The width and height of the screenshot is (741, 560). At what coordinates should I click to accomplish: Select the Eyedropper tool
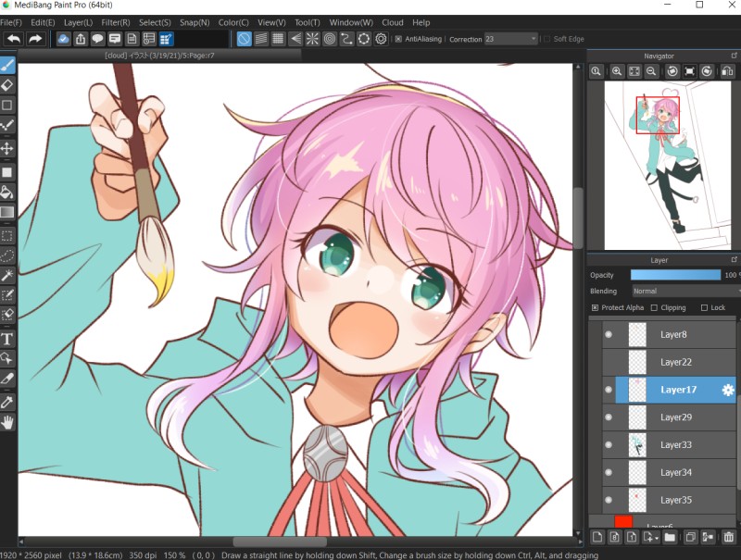[7, 402]
